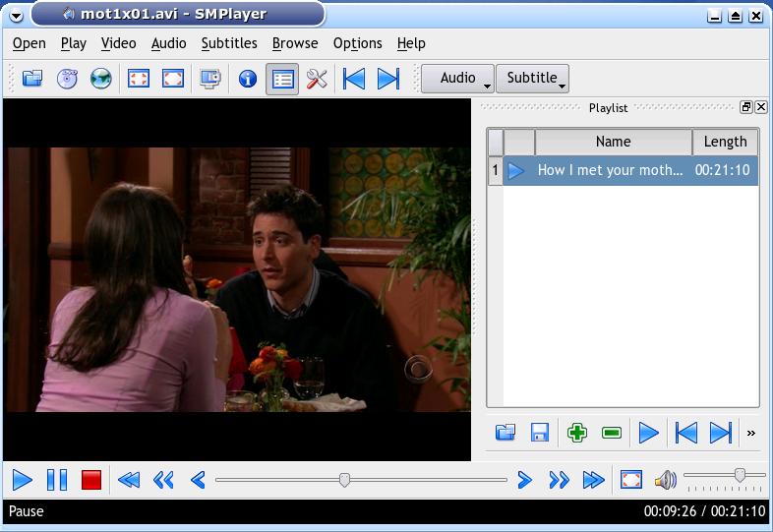
Task: Mute audio with the speaker icon
Action: (666, 480)
